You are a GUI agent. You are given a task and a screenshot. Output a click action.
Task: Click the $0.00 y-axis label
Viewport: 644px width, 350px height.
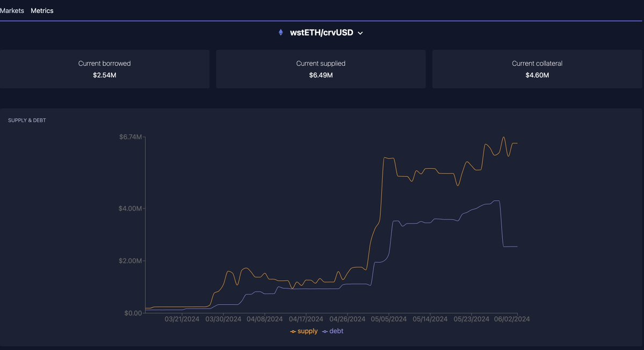click(133, 313)
